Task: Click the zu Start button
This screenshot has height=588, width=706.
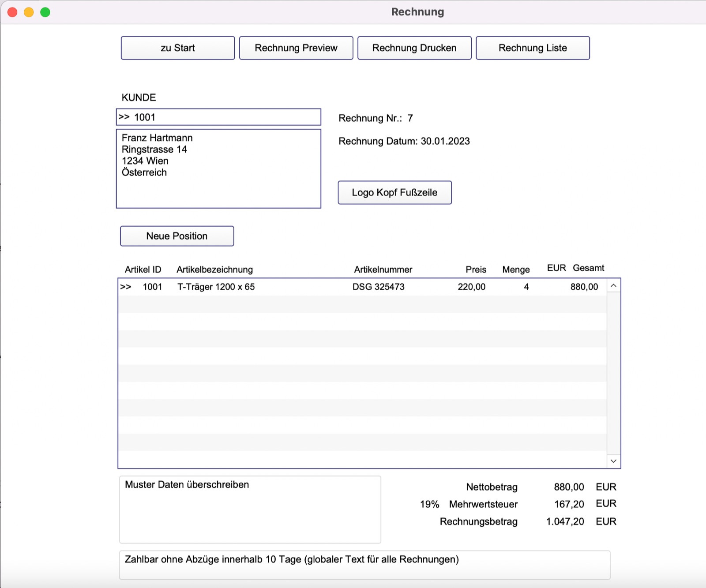Action: click(178, 48)
